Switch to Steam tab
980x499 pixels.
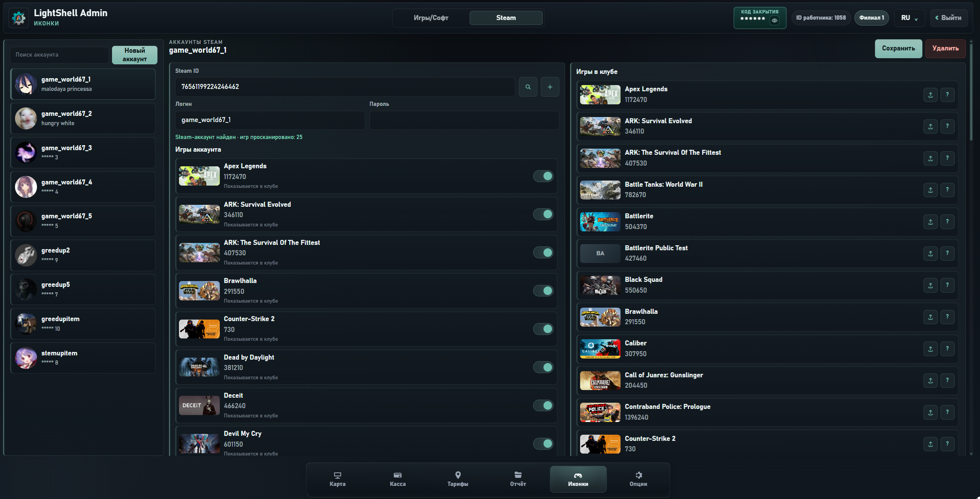(x=506, y=18)
